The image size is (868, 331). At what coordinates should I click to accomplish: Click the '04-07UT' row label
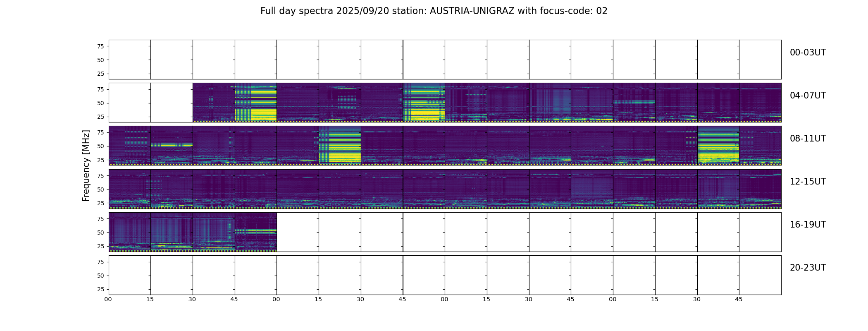pos(808,96)
